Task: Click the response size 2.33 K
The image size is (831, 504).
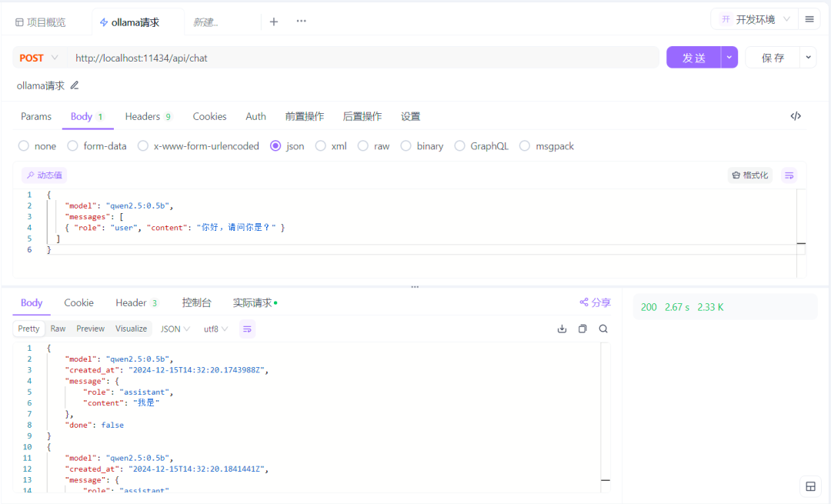Action: [710, 307]
